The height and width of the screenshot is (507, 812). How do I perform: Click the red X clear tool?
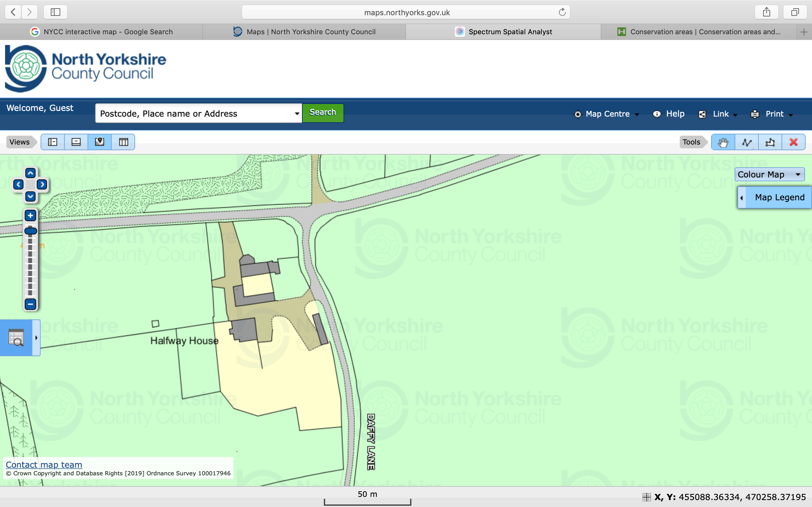794,142
